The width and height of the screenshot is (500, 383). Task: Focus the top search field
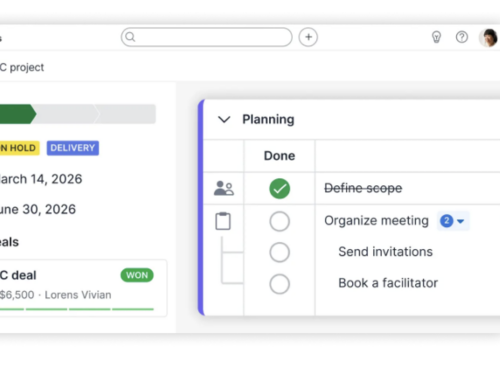pos(207,37)
